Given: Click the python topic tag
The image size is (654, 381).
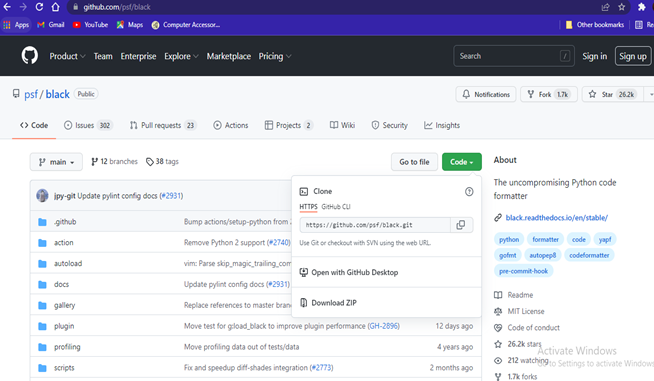Looking at the screenshot, I should click(509, 240).
